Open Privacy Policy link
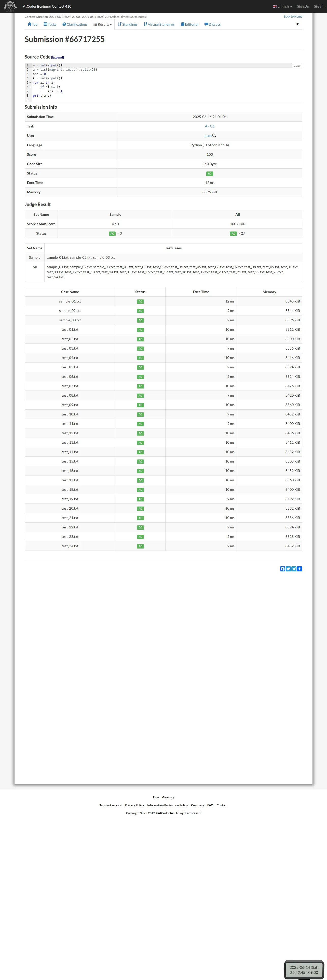327x980 pixels. coord(134,805)
